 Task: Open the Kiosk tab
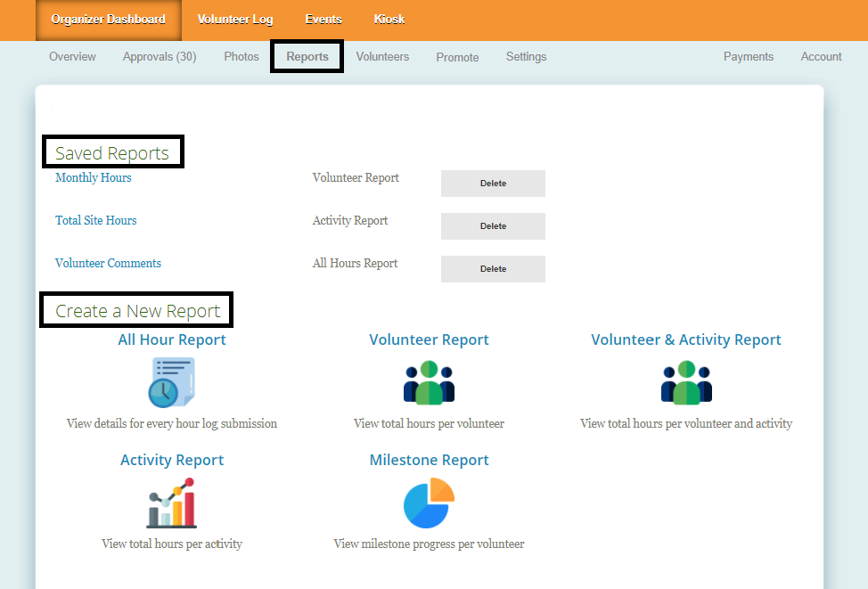tap(389, 20)
